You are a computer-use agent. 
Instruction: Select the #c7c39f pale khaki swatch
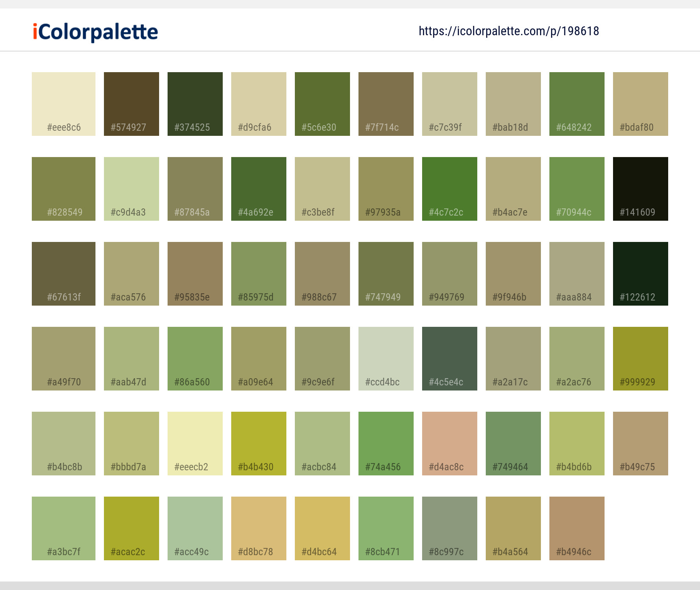pyautogui.click(x=450, y=104)
